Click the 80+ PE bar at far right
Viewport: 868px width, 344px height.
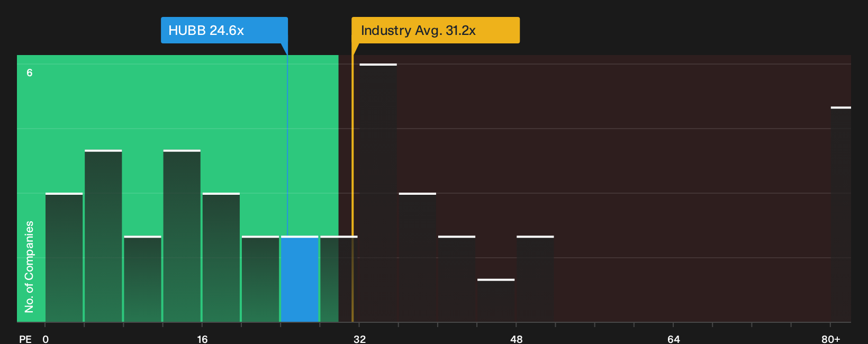click(x=841, y=214)
